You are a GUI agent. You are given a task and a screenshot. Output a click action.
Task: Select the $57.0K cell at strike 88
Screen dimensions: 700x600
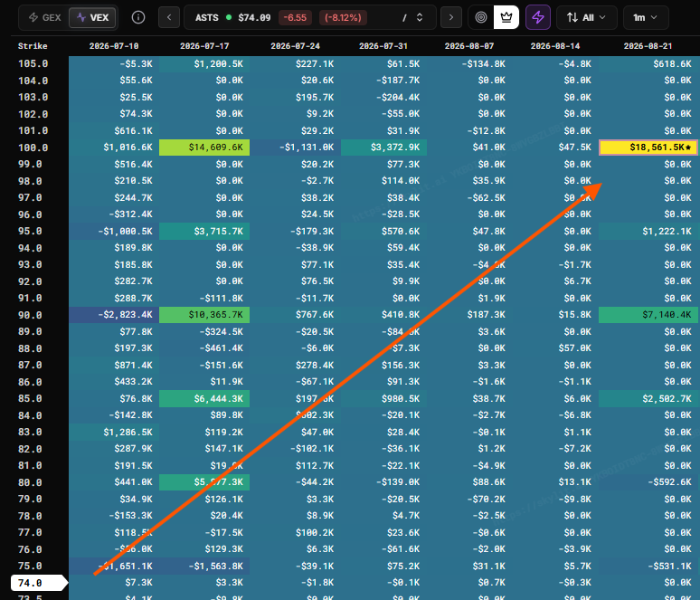click(x=555, y=348)
